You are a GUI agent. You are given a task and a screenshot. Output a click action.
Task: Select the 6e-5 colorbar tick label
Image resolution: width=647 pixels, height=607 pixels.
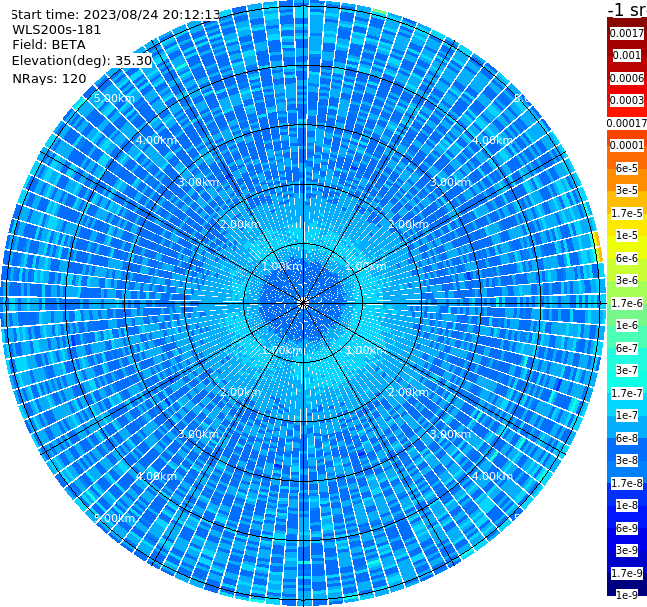[627, 168]
